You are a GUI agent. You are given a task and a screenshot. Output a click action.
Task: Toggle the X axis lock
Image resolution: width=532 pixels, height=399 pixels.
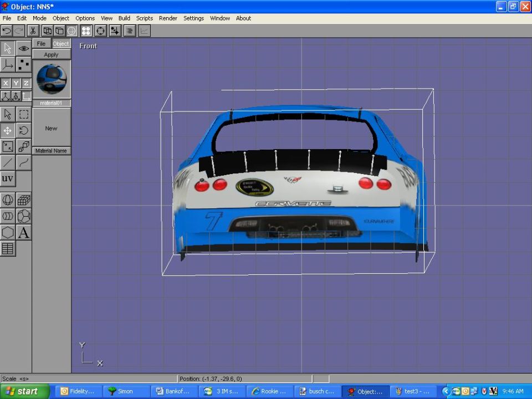[6, 83]
